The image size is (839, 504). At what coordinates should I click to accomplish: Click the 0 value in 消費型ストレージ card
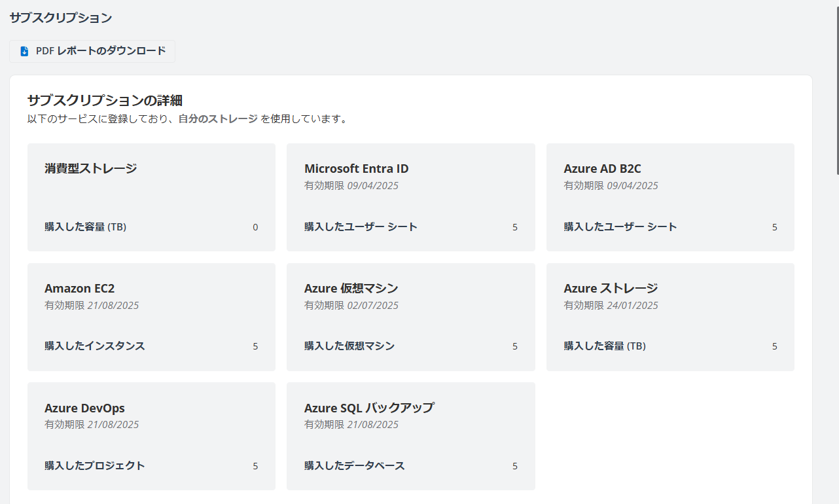point(255,227)
